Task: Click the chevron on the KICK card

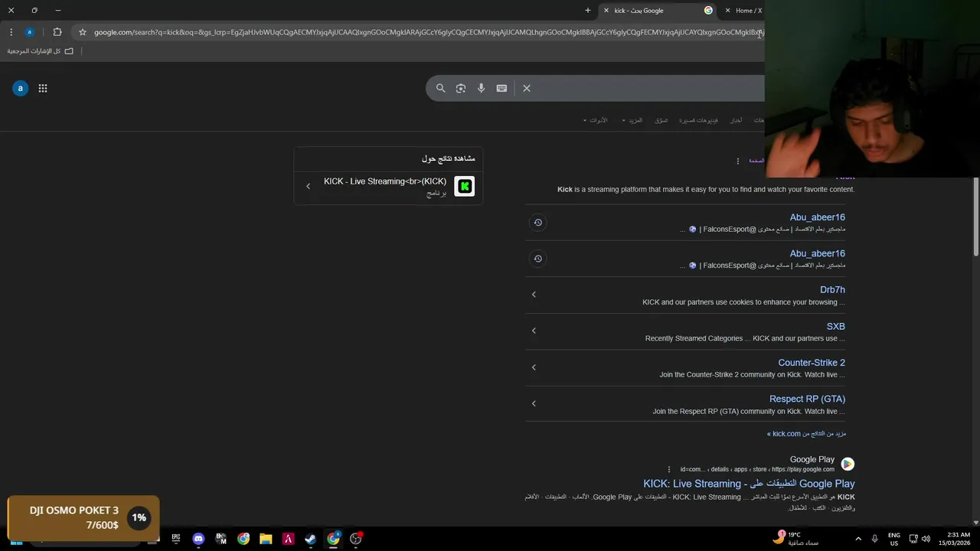Action: 309,186
